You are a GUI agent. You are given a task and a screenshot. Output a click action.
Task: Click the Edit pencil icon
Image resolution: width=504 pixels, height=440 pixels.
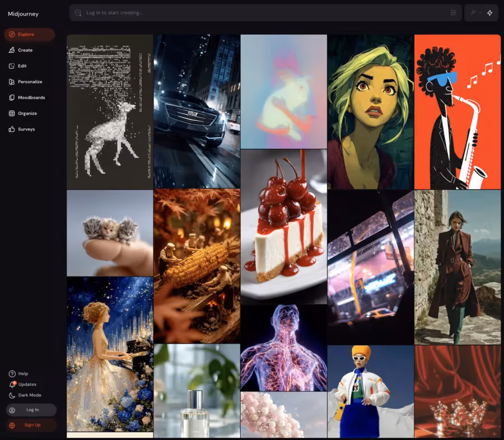11,65
